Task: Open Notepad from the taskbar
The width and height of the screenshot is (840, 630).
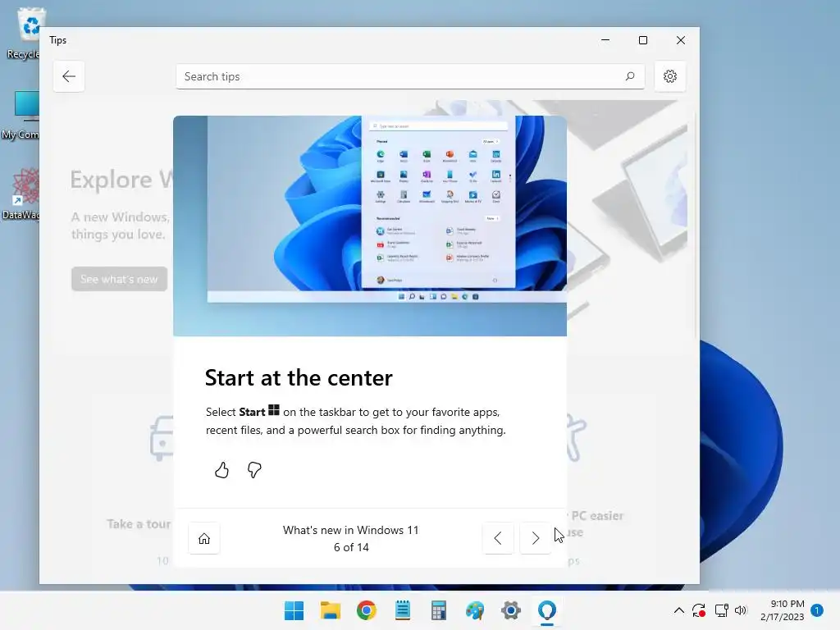Action: point(403,610)
